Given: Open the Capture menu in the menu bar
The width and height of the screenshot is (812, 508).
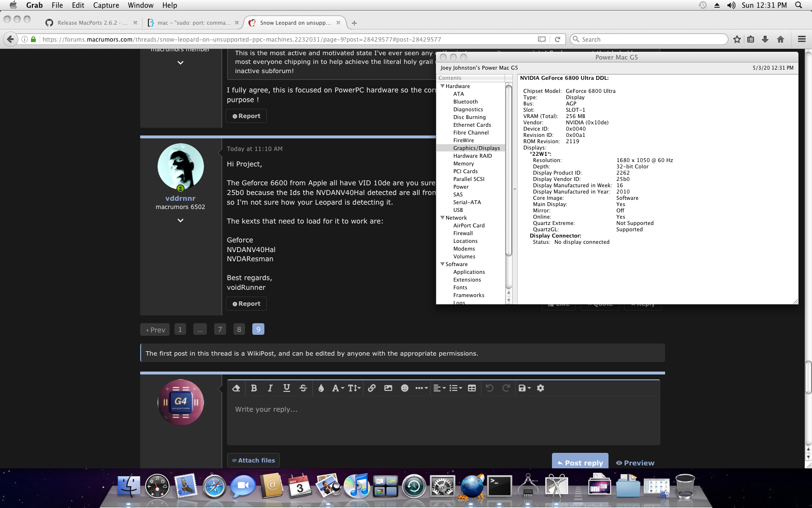Looking at the screenshot, I should click(106, 5).
